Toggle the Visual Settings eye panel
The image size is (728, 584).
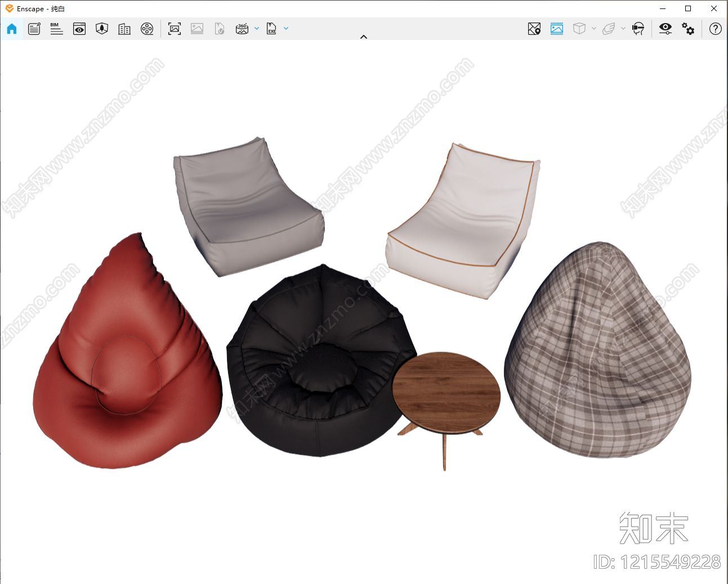666,29
